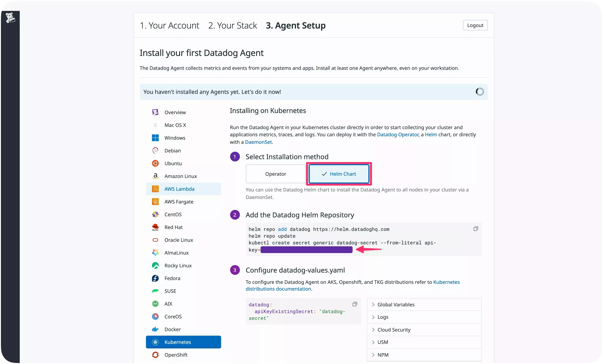Go to the Your Account step
The image size is (603, 364).
tap(169, 25)
